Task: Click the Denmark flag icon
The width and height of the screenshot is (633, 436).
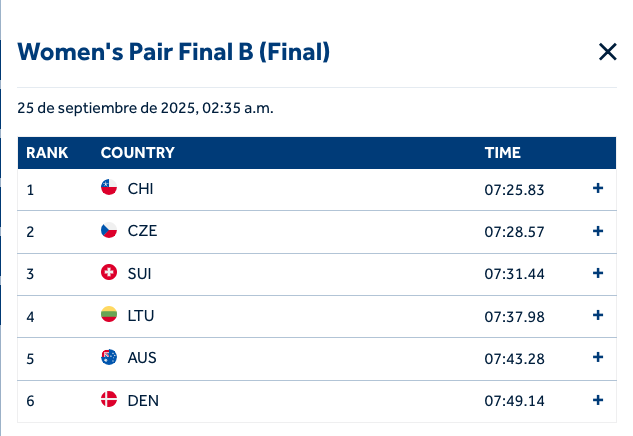Action: coord(110,400)
